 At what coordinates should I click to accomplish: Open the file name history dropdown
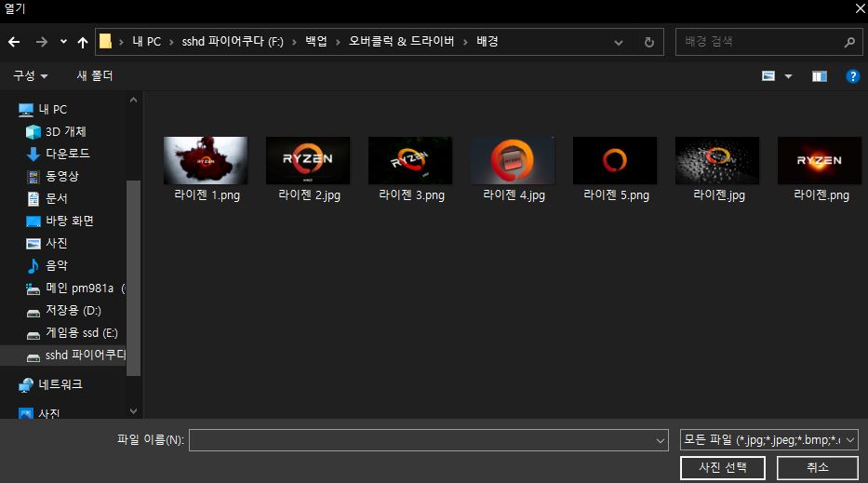[660, 440]
